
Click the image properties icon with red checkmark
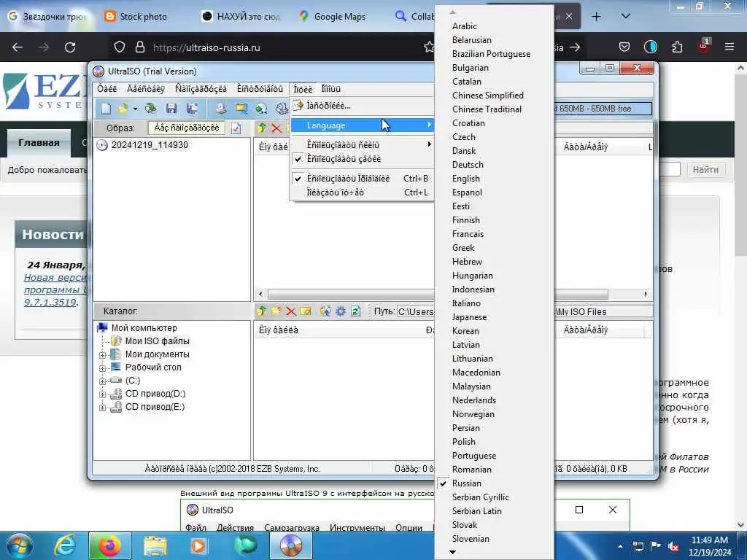[x=236, y=128]
